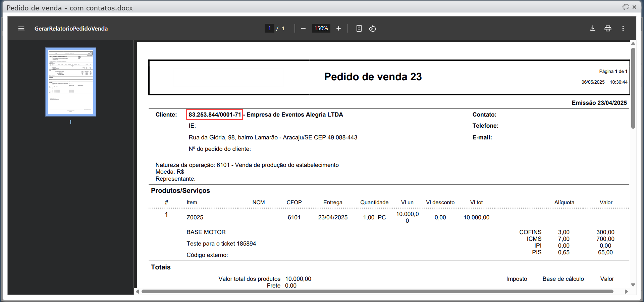Click the 'Base de cálculo' column header

(x=563, y=279)
